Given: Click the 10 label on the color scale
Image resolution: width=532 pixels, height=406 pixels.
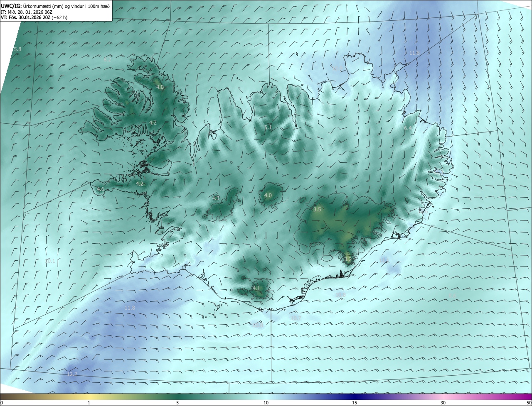Looking at the screenshot, I should coord(266,403).
